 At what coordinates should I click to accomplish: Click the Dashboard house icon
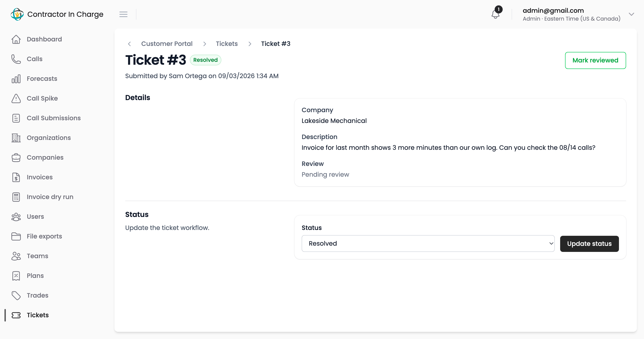pyautogui.click(x=16, y=39)
